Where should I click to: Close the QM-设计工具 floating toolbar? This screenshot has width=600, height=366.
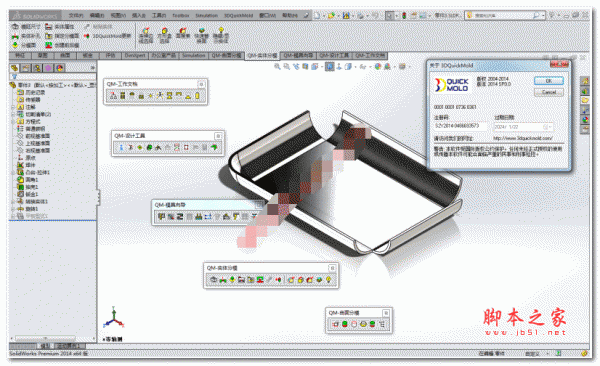click(x=218, y=136)
